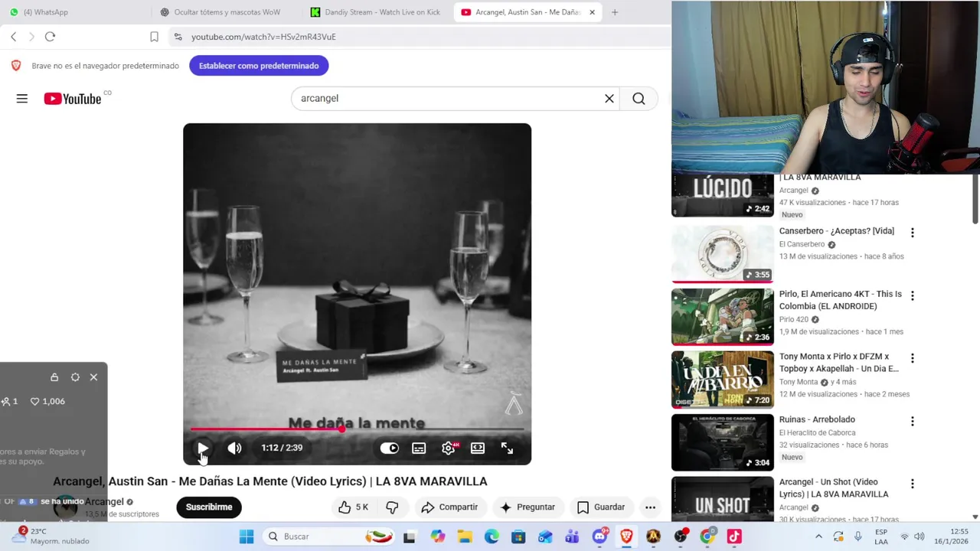This screenshot has width=980, height=551.
Task: Show hidden system tray icons
Action: click(x=818, y=536)
